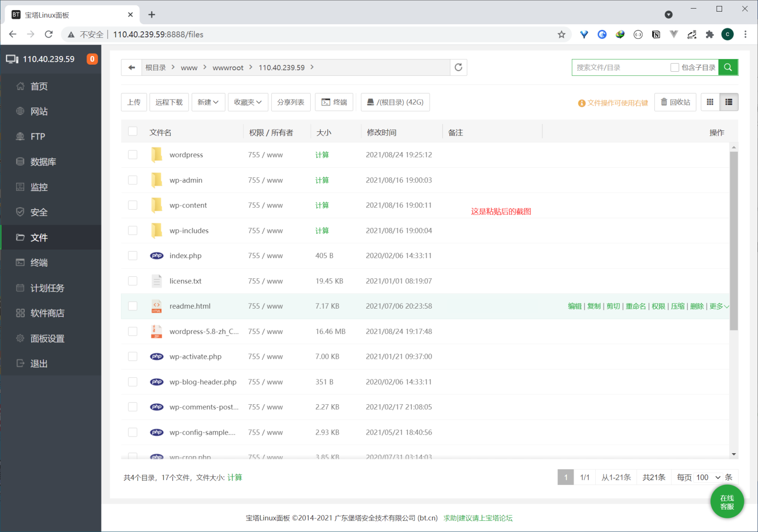Open the wordpress folder icon

(157, 155)
